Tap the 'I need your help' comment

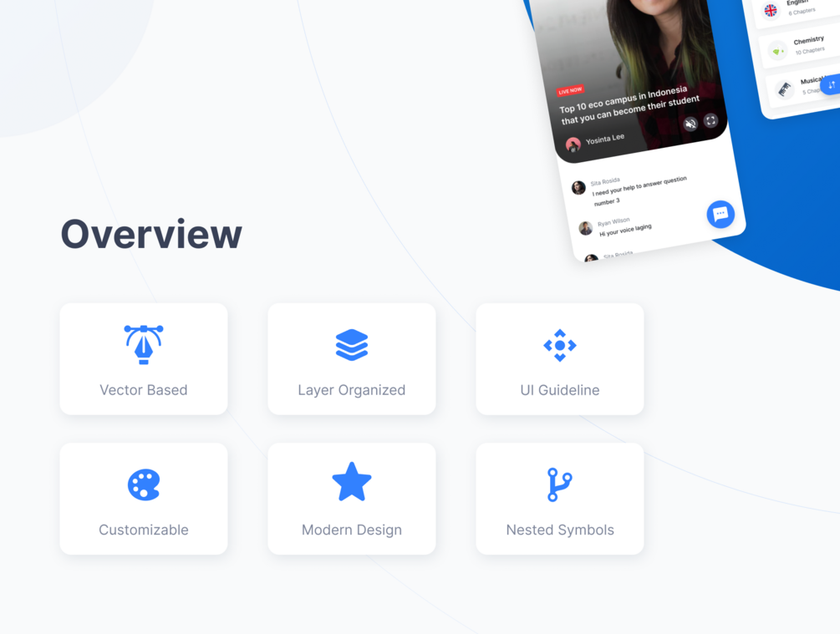coord(639,191)
